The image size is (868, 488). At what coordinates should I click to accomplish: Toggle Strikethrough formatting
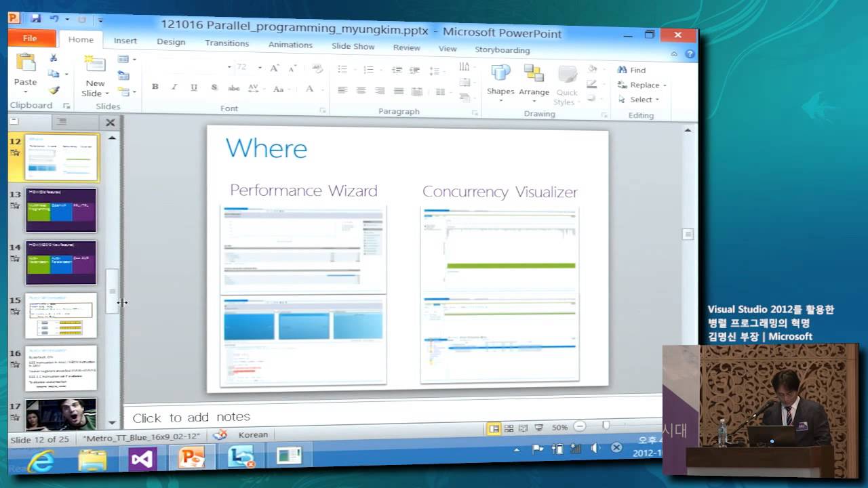coord(234,88)
